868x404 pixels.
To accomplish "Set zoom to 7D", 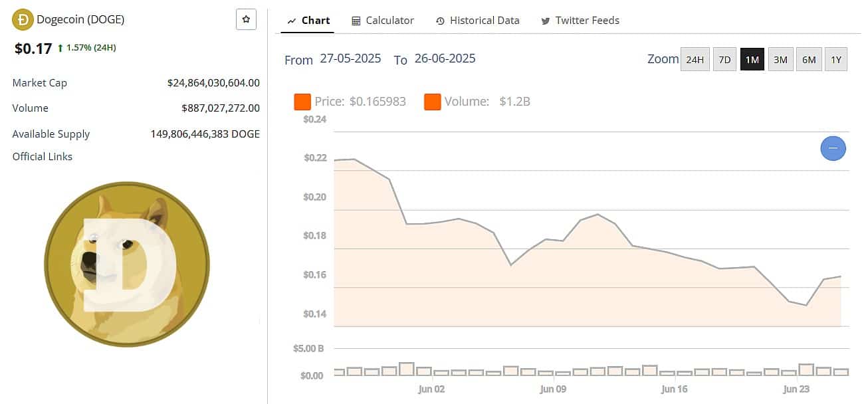I will tap(724, 60).
